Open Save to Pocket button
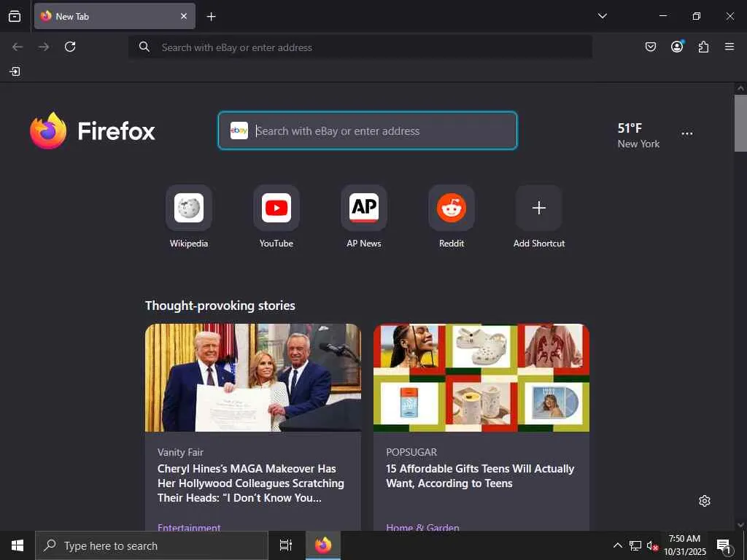This screenshot has width=747, height=560. [650, 47]
